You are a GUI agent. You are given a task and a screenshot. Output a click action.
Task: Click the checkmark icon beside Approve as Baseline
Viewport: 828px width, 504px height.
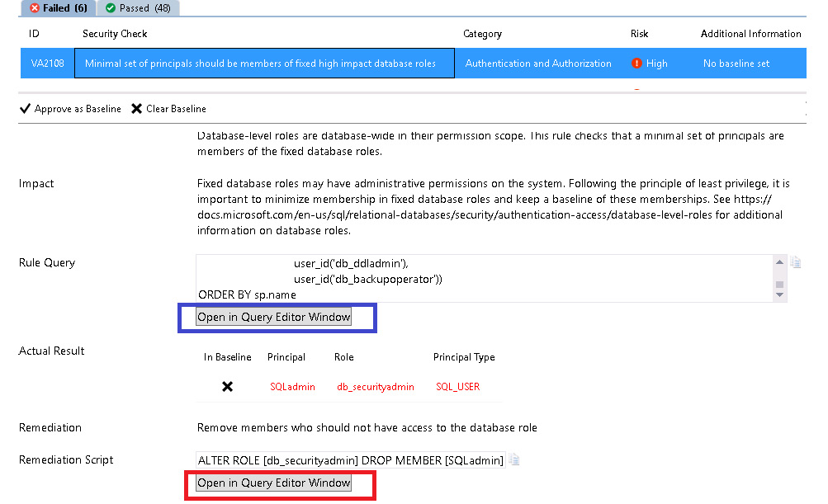[x=25, y=109]
